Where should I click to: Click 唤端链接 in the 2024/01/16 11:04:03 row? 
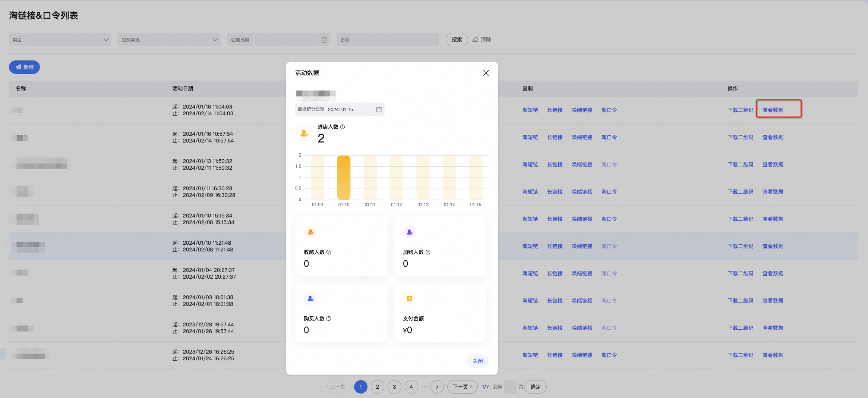582,110
